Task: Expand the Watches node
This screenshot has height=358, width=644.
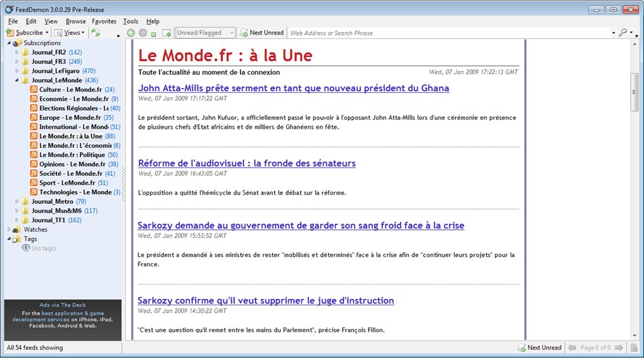Action: pyautogui.click(x=9, y=230)
